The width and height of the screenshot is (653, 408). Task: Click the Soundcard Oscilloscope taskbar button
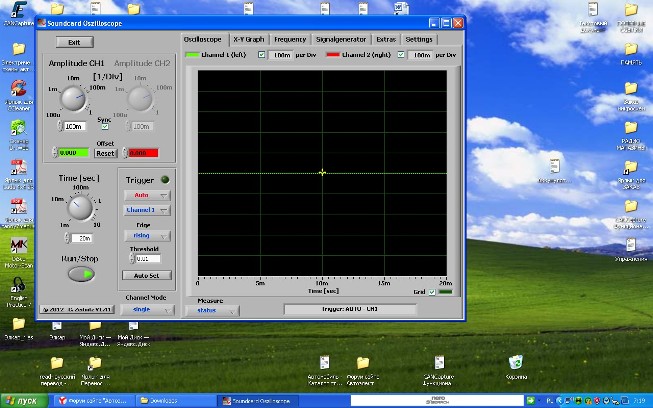pos(257,401)
